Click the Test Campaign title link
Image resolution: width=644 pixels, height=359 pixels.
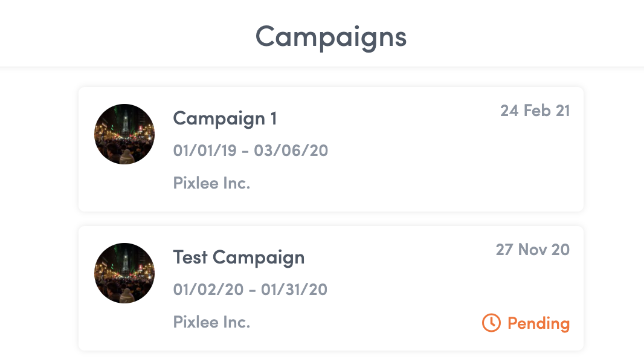(239, 257)
